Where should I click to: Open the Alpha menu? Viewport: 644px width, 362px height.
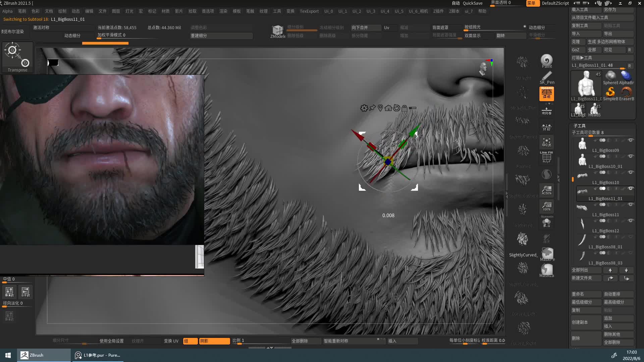[x=7, y=11]
